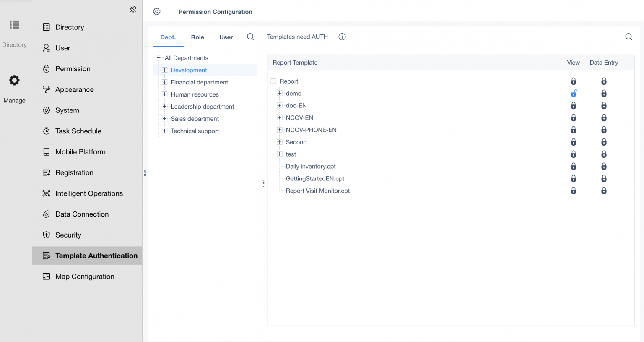Image resolution: width=644 pixels, height=342 pixels.
Task: Select the GettingStartedEN.cpt template
Action: point(315,178)
